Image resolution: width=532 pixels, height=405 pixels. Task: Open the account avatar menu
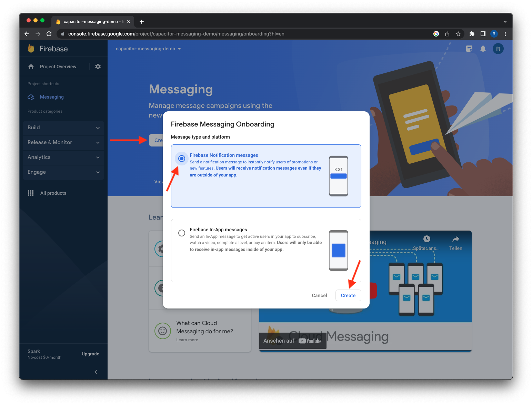pyautogui.click(x=498, y=49)
